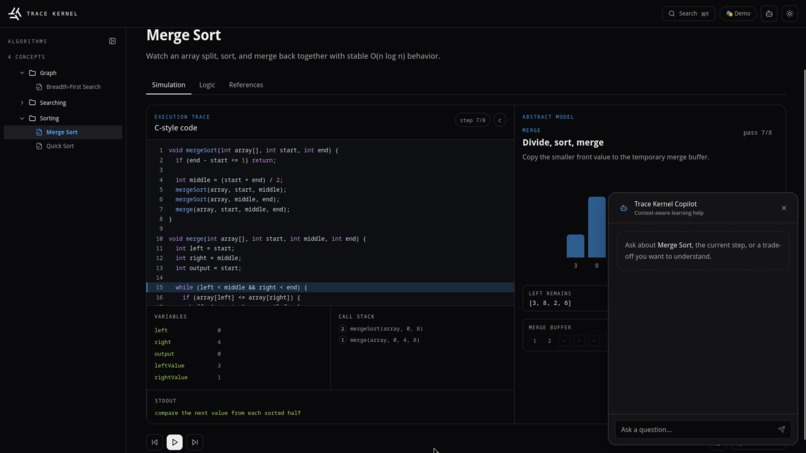Toggle the light/dark theme icon
The height and width of the screenshot is (453, 806).
[790, 13]
